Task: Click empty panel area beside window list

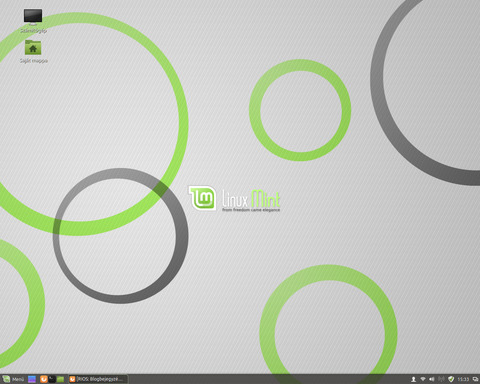Action: (x=267, y=379)
